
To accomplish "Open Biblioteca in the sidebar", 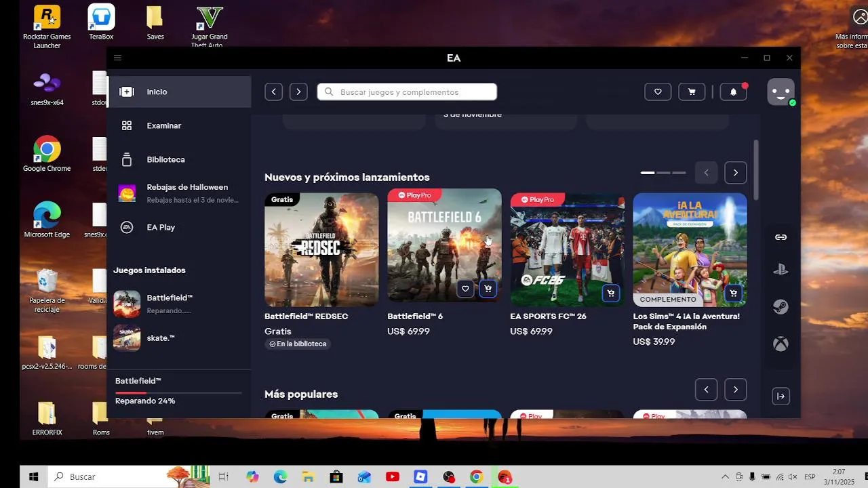I will pyautogui.click(x=180, y=159).
